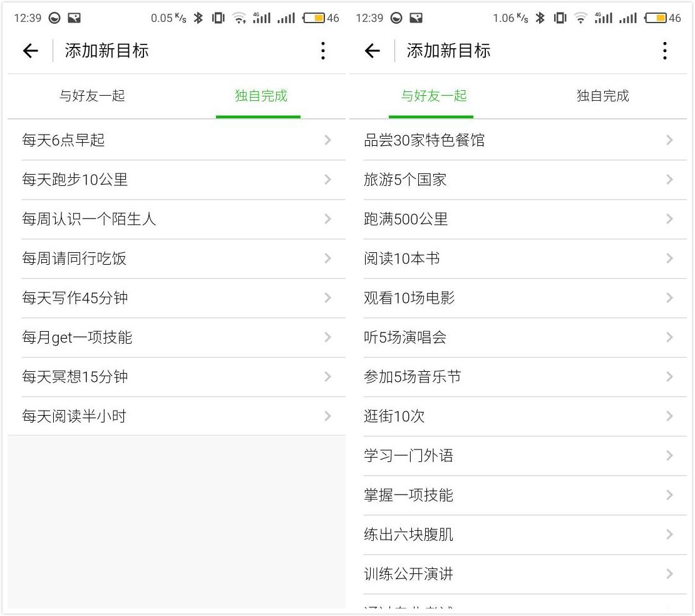This screenshot has height=616, width=695.
Task: Open the three-dot overflow menu on left screen
Action: point(323,51)
